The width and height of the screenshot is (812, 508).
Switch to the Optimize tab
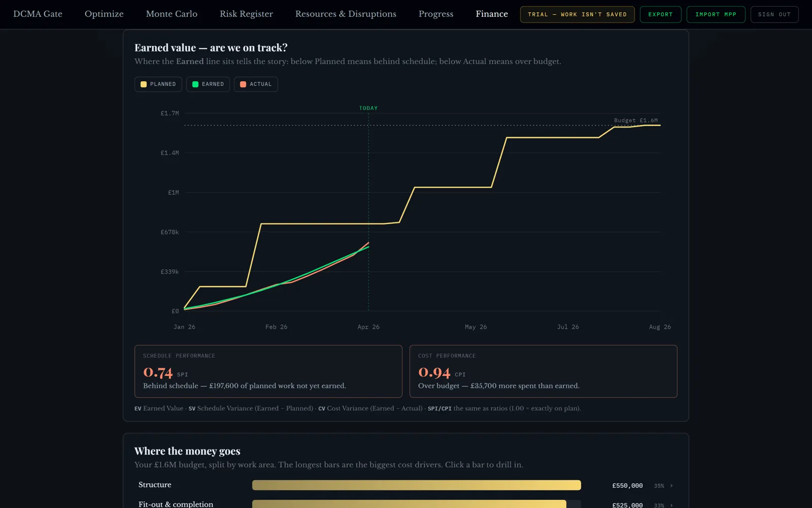coord(104,14)
